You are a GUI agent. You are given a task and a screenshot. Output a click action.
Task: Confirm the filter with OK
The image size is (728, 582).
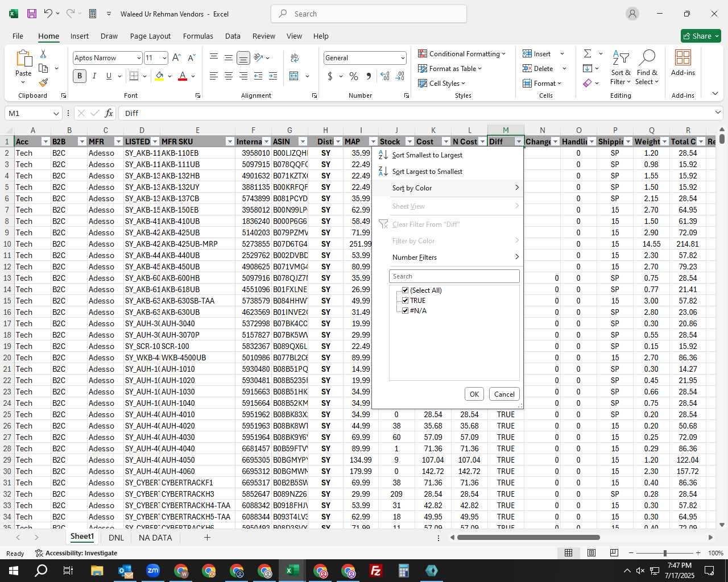point(474,394)
